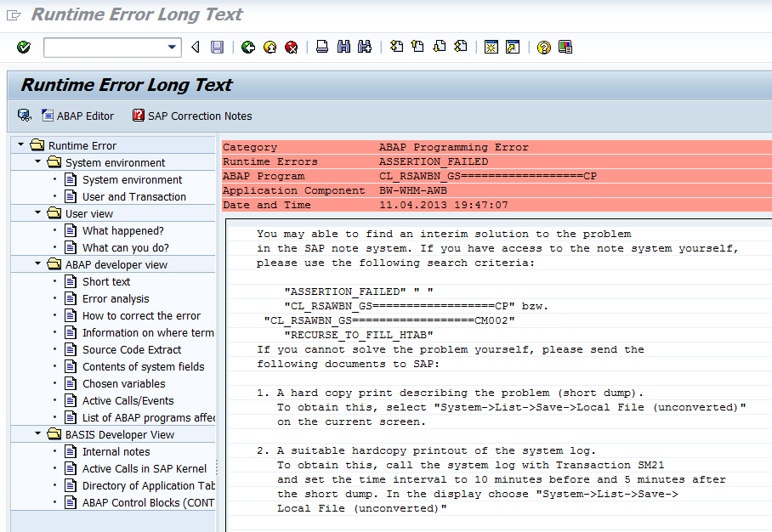Select Contents of system fields node
This screenshot has height=532, width=772.
pos(144,367)
